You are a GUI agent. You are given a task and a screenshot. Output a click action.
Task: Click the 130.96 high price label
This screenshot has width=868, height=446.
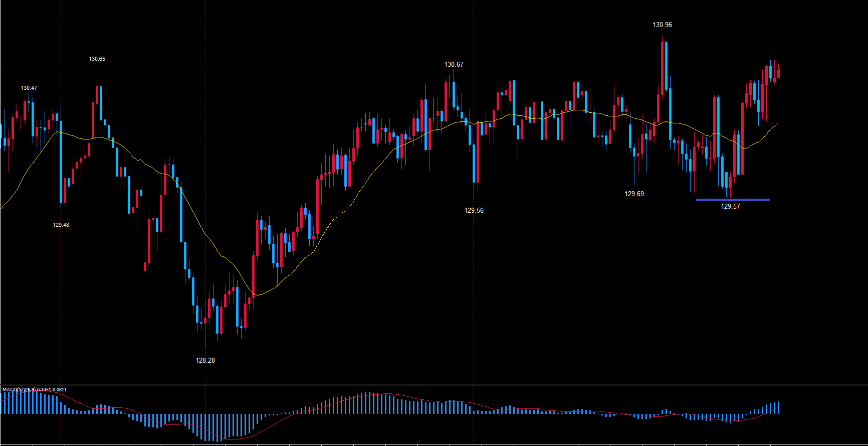(x=662, y=25)
